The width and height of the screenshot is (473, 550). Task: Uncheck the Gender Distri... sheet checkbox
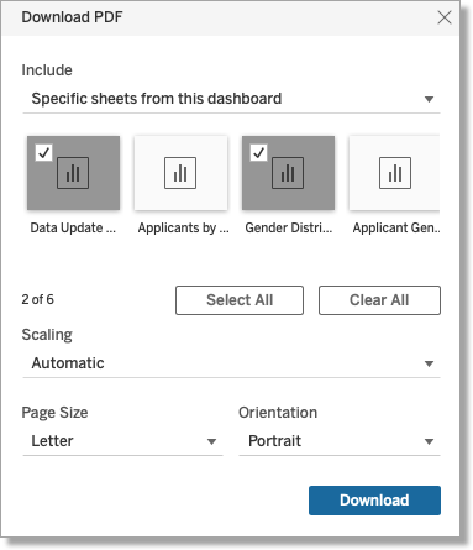(x=259, y=153)
